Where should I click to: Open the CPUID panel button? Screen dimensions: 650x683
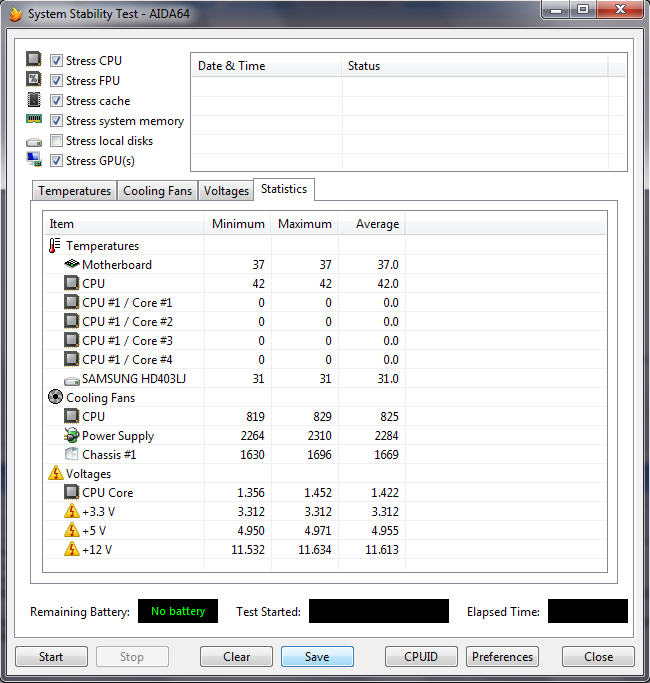coord(421,656)
